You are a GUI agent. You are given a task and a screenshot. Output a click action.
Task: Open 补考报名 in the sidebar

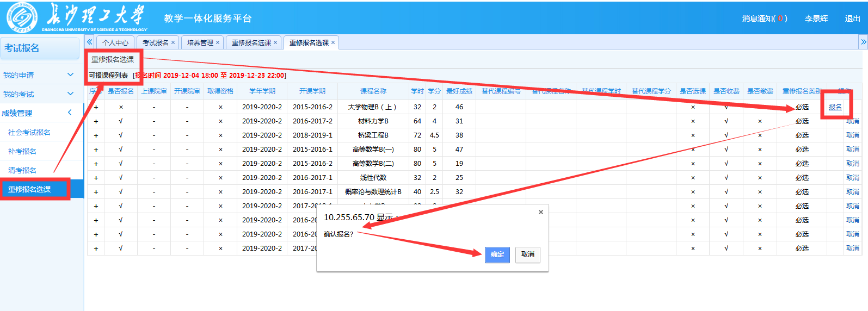[x=22, y=151]
